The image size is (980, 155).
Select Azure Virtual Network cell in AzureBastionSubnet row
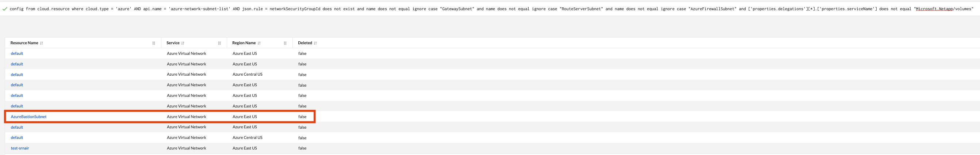tap(187, 117)
